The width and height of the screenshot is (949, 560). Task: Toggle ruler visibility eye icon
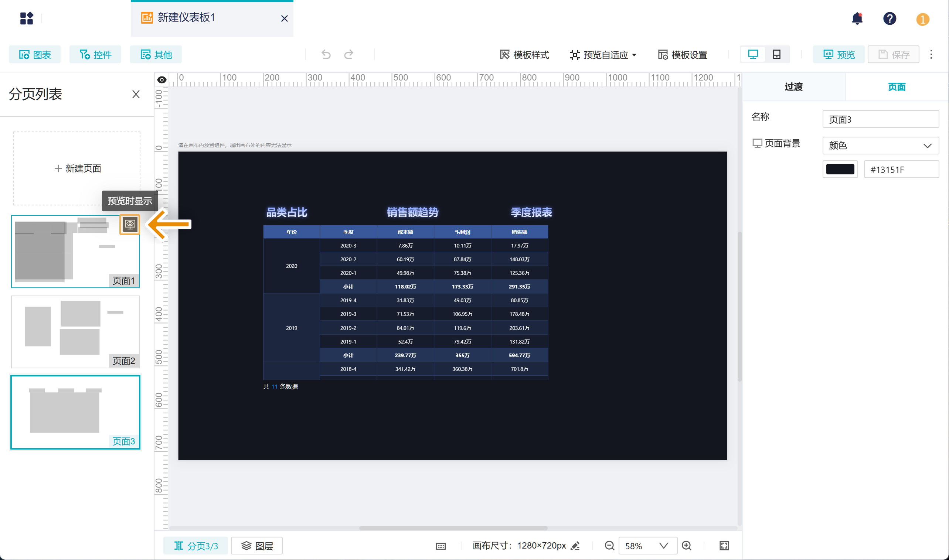(161, 80)
